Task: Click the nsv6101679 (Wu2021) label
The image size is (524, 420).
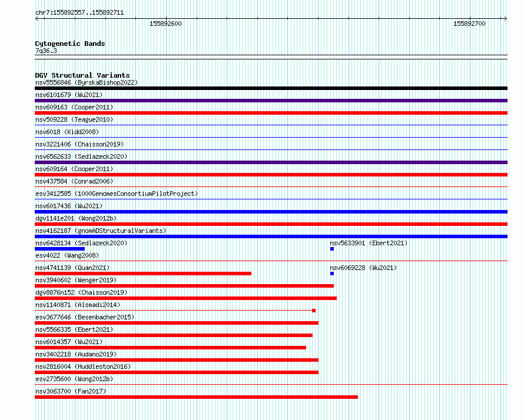Action: point(69,95)
